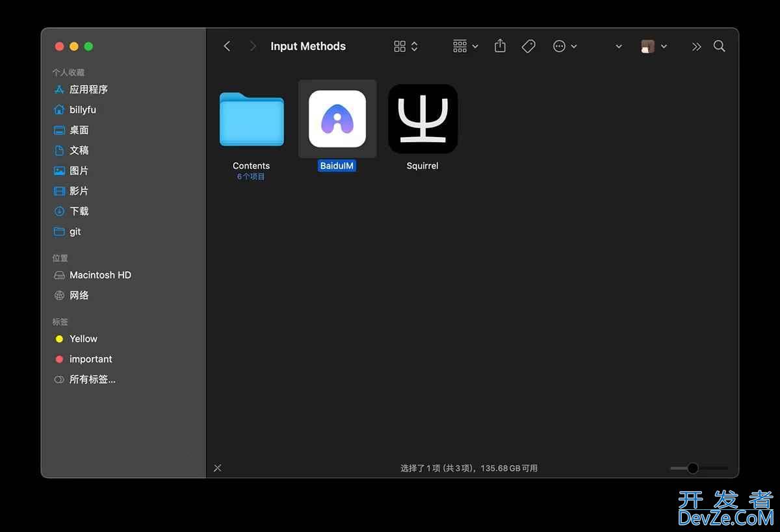Close the path bar with X icon
This screenshot has height=532, width=780.
pos(217,468)
